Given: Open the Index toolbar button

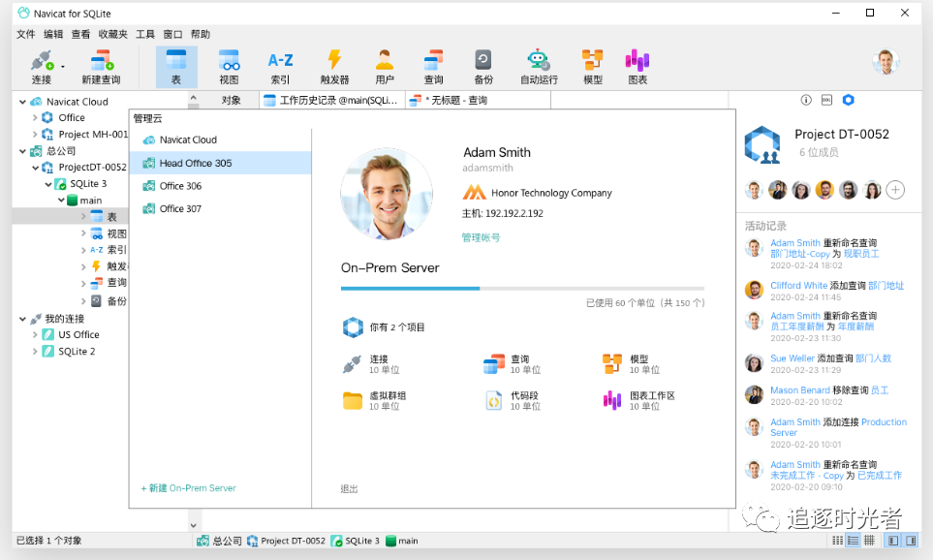Looking at the screenshot, I should point(280,67).
